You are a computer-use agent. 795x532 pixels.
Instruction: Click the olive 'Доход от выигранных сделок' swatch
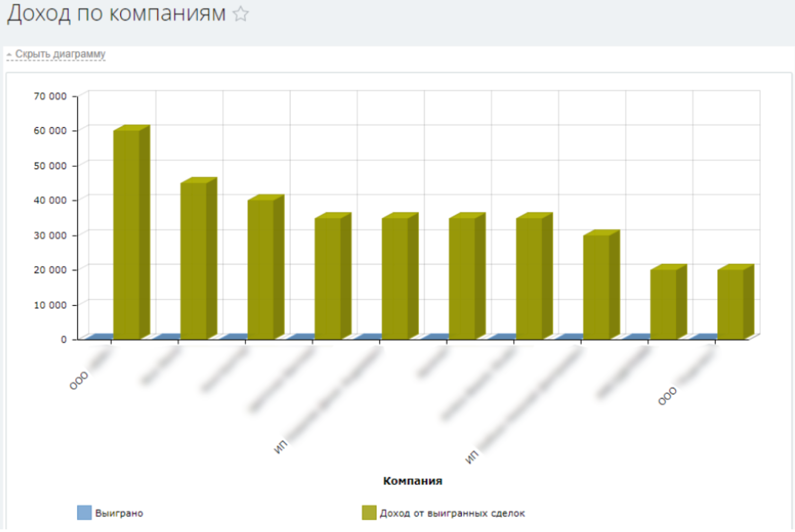pos(369,512)
